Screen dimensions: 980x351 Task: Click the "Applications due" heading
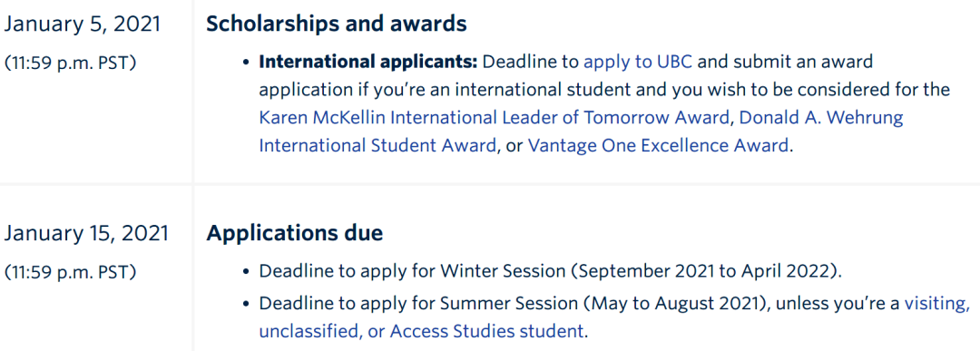pos(294,234)
